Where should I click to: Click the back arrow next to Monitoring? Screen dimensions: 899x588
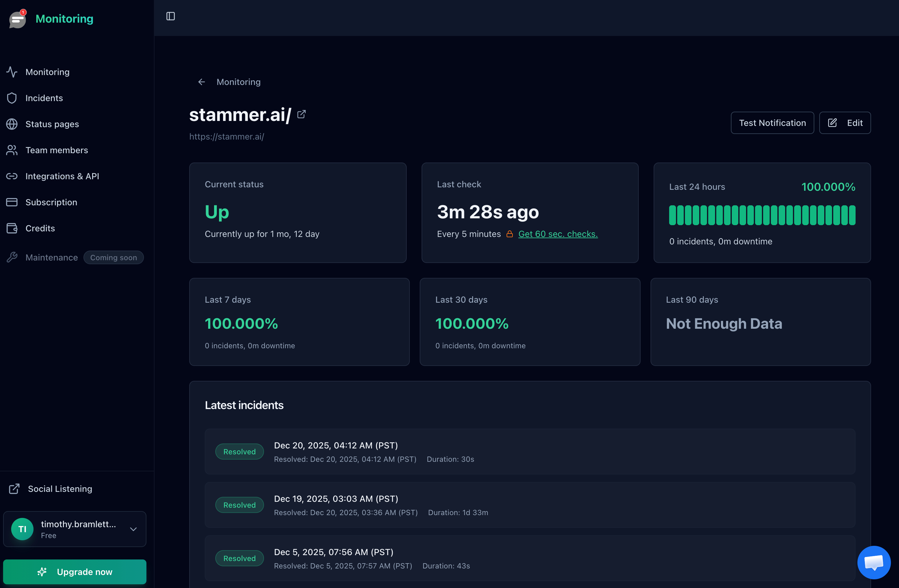click(x=201, y=82)
